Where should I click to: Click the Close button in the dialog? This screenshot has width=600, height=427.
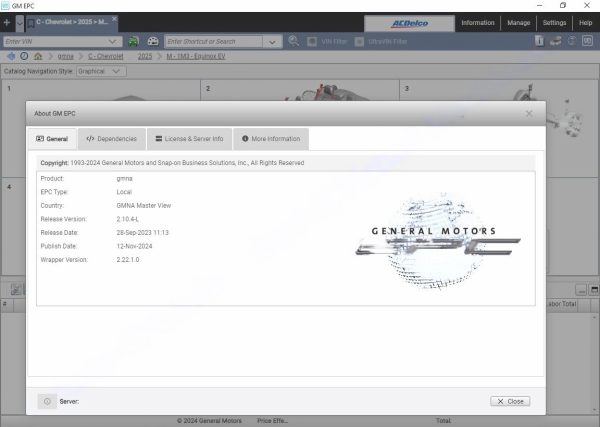(510, 401)
